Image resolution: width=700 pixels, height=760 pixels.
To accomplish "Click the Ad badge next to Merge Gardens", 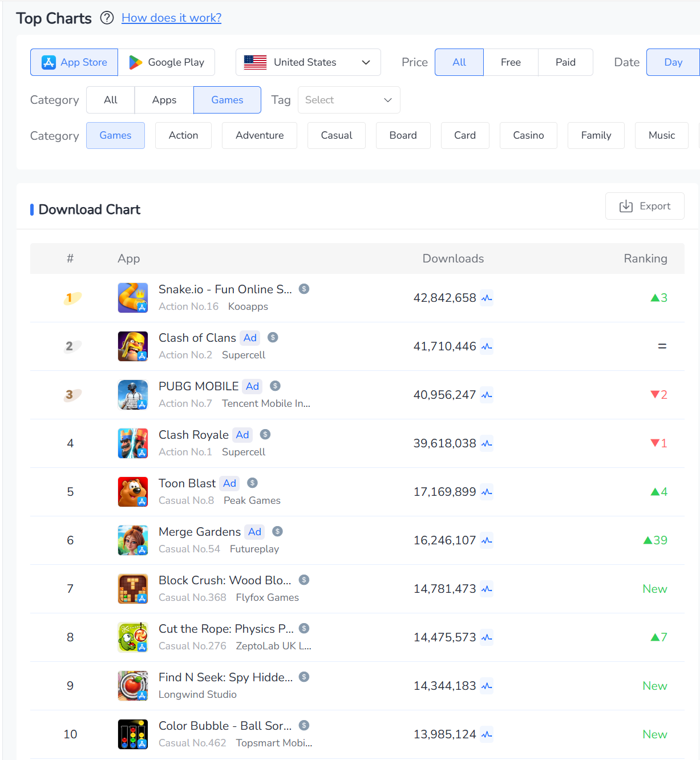I will point(254,532).
